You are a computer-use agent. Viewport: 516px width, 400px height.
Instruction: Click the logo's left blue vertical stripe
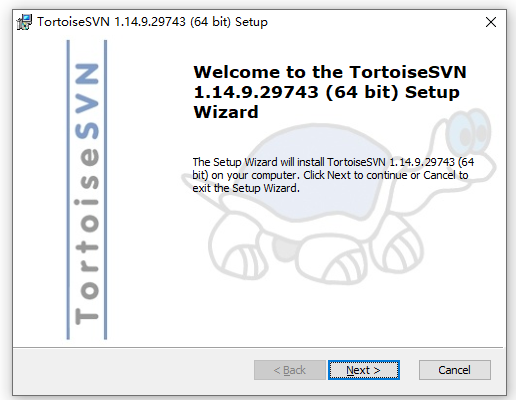68,190
